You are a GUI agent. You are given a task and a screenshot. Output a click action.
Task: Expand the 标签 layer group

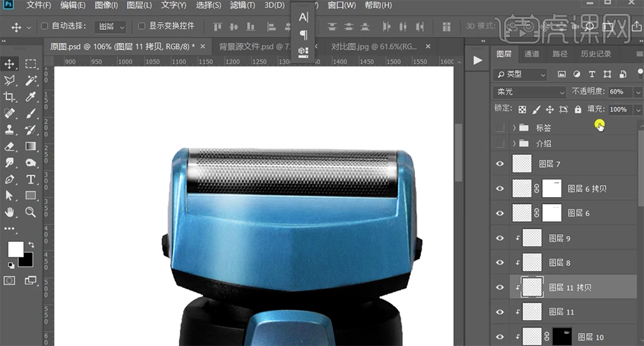514,127
